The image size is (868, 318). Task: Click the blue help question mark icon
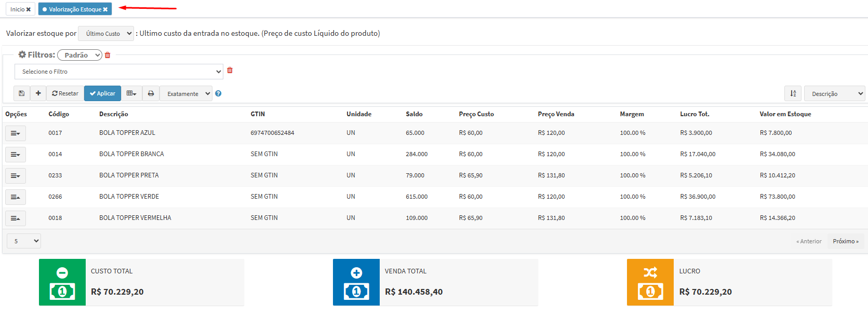pyautogui.click(x=218, y=93)
